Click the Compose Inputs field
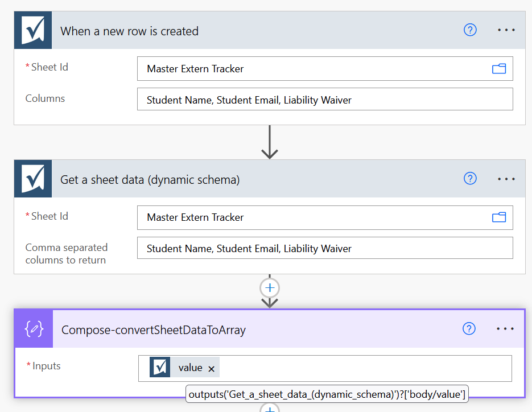Image resolution: width=532 pixels, height=412 pixels. tap(364, 368)
